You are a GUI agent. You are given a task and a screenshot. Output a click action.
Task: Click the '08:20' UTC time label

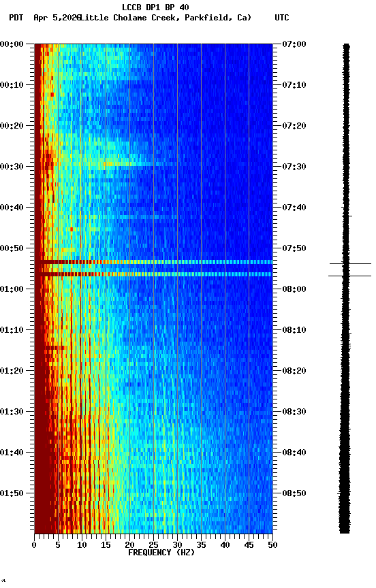[x=294, y=371]
